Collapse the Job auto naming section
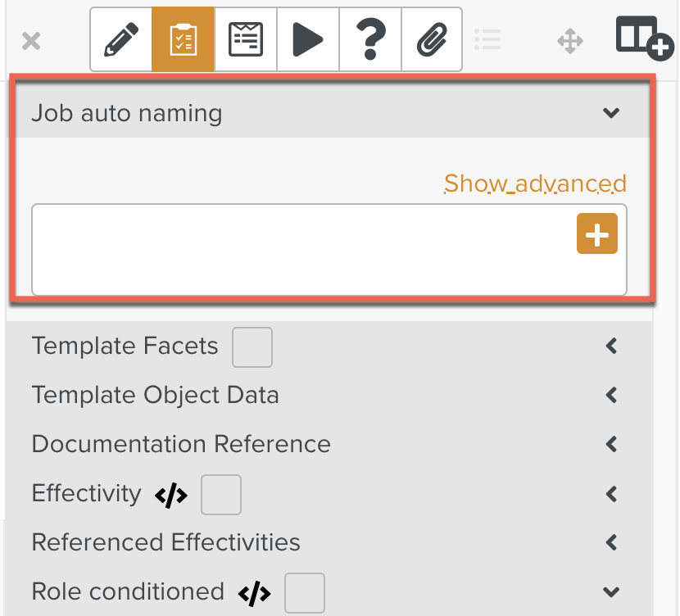This screenshot has height=616, width=680. 610,113
